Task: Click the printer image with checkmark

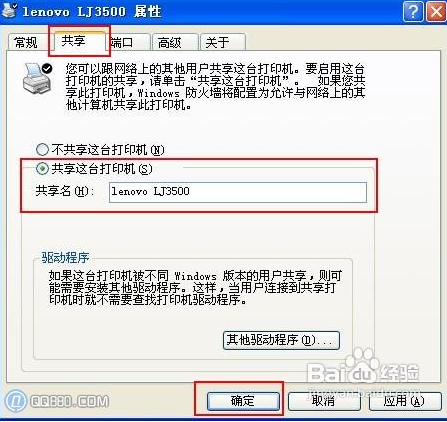Action: tap(37, 79)
